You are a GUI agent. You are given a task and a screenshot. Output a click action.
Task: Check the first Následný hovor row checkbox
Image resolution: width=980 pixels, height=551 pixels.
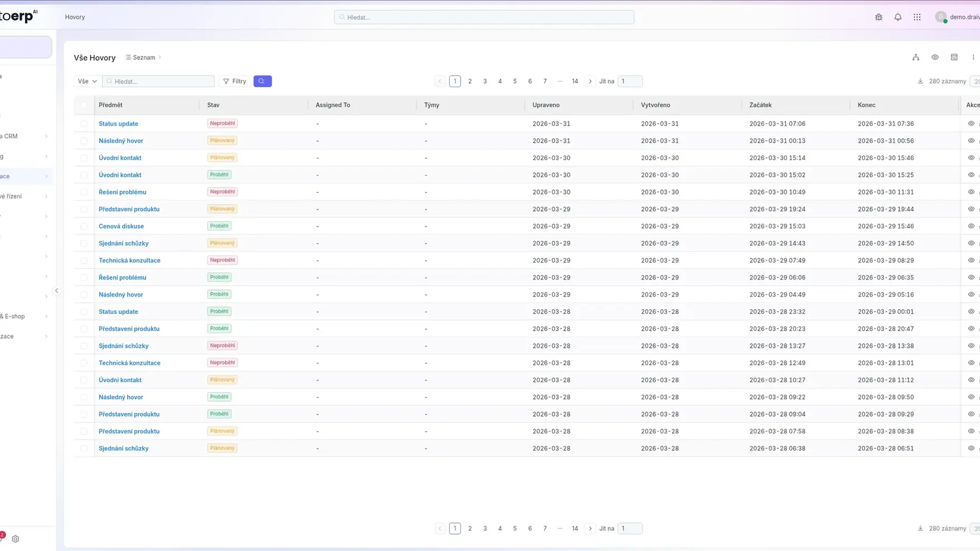click(x=84, y=141)
